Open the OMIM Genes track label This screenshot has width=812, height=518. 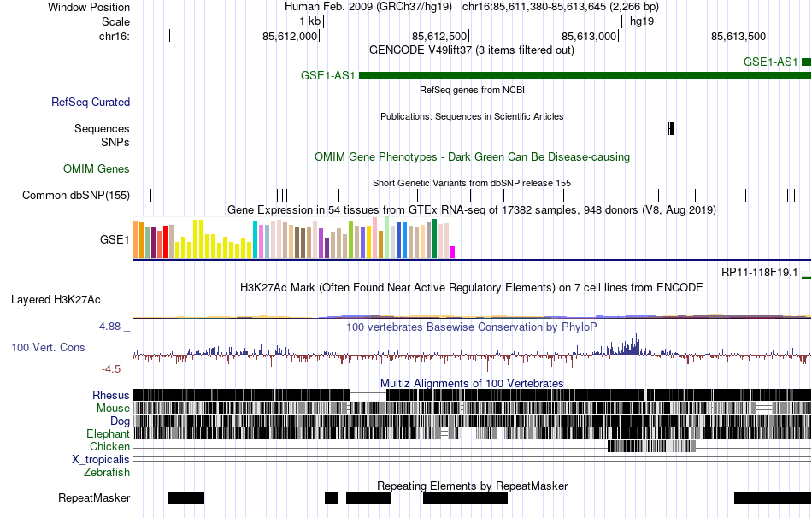[97, 169]
